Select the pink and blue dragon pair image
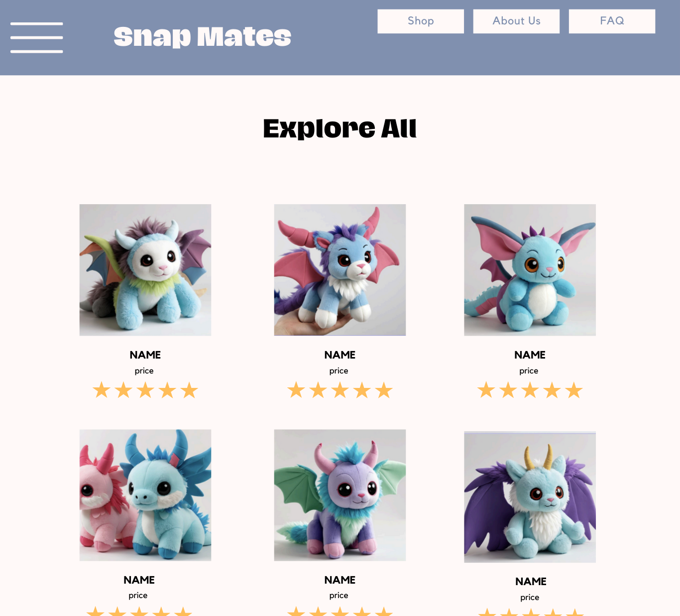 145,495
